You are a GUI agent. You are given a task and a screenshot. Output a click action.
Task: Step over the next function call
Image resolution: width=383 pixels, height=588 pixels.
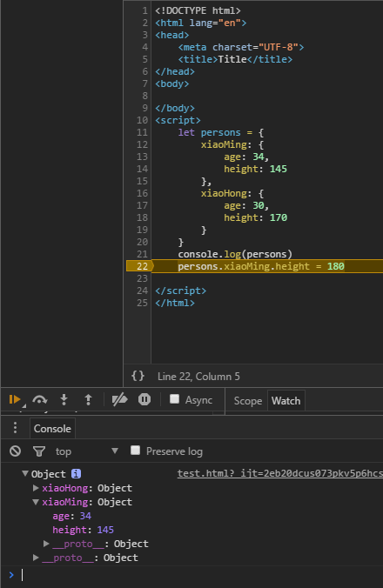pyautogui.click(x=39, y=400)
